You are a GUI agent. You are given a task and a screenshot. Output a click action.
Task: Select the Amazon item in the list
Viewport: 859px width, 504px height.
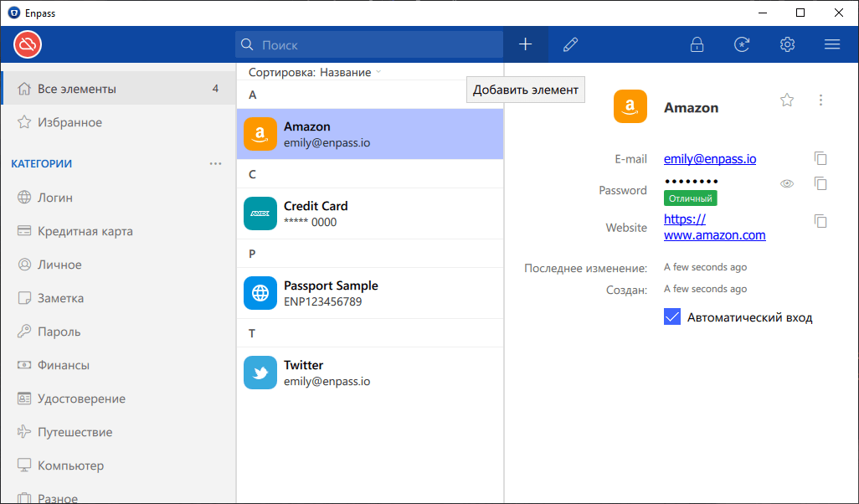(370, 134)
